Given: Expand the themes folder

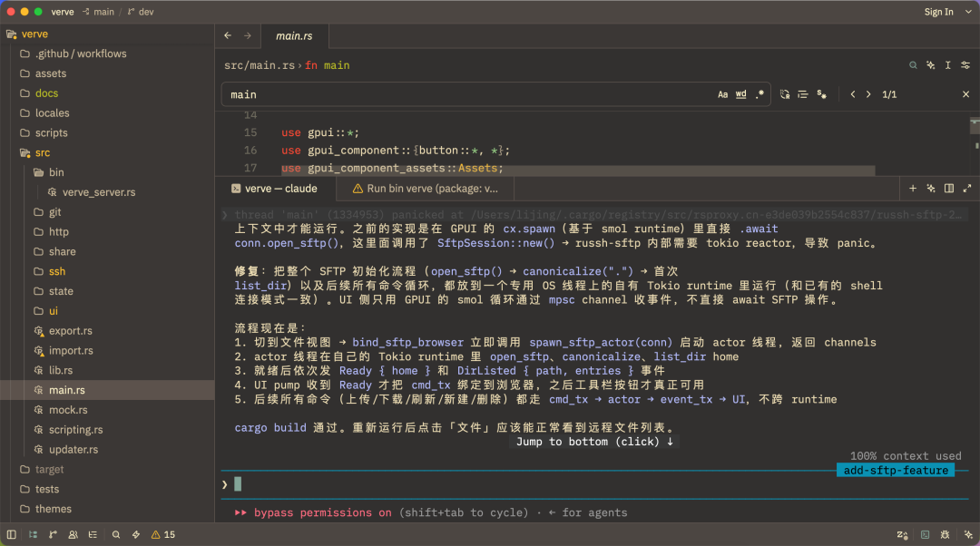Looking at the screenshot, I should tap(107, 509).
